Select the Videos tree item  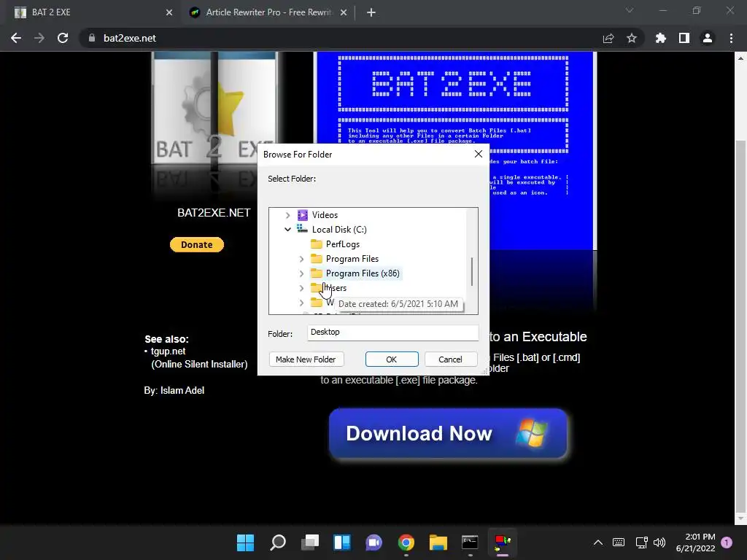click(x=325, y=215)
